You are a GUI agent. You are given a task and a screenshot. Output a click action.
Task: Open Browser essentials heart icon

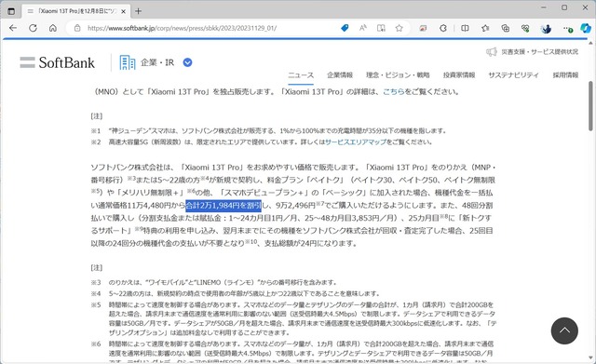click(x=525, y=28)
